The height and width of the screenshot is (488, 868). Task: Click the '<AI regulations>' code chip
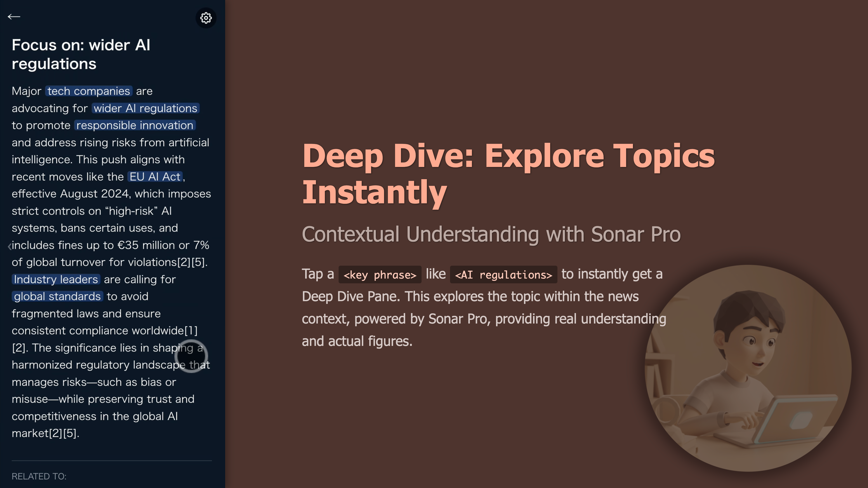point(503,275)
